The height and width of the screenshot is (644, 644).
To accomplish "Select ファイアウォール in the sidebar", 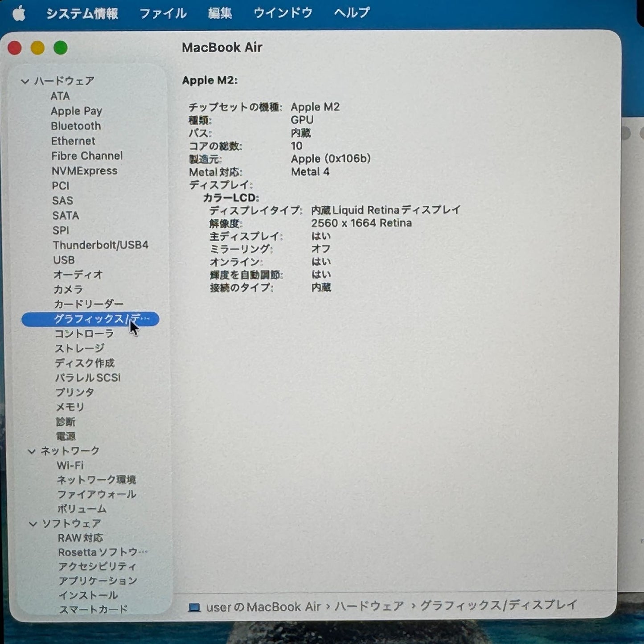I will (97, 495).
